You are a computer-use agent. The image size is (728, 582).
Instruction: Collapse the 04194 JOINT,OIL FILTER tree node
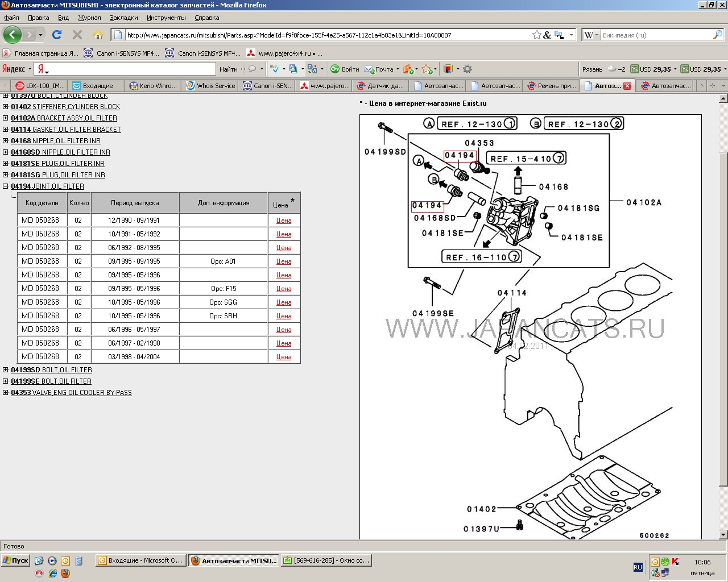(6, 186)
